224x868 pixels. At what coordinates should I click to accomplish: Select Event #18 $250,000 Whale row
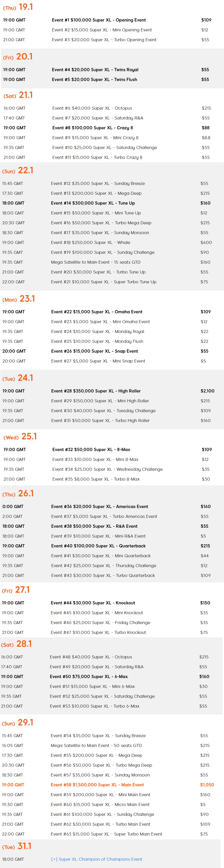tap(112, 242)
